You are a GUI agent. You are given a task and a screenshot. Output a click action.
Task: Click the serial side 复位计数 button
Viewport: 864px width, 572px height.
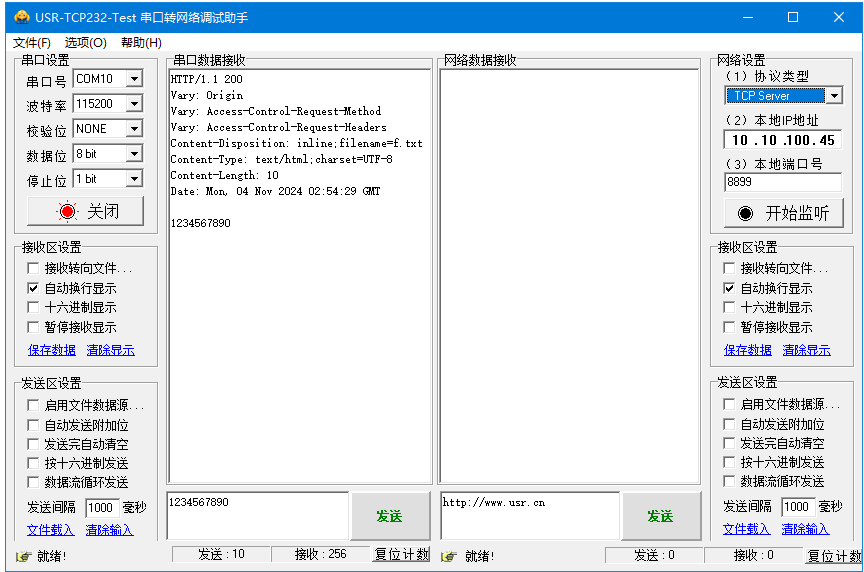[x=401, y=554]
